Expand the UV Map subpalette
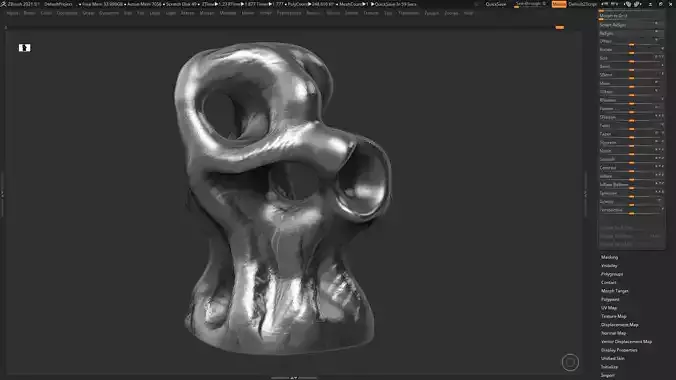676x380 pixels. 609,308
